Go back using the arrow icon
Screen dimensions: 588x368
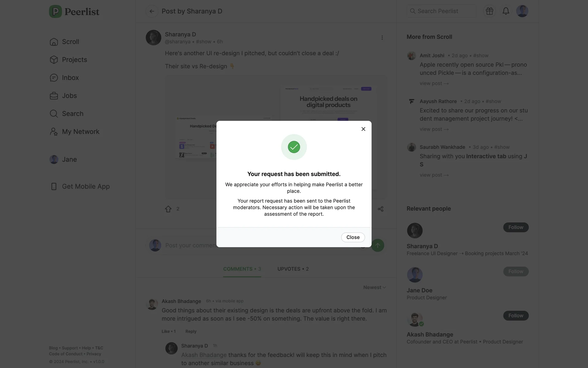(152, 11)
